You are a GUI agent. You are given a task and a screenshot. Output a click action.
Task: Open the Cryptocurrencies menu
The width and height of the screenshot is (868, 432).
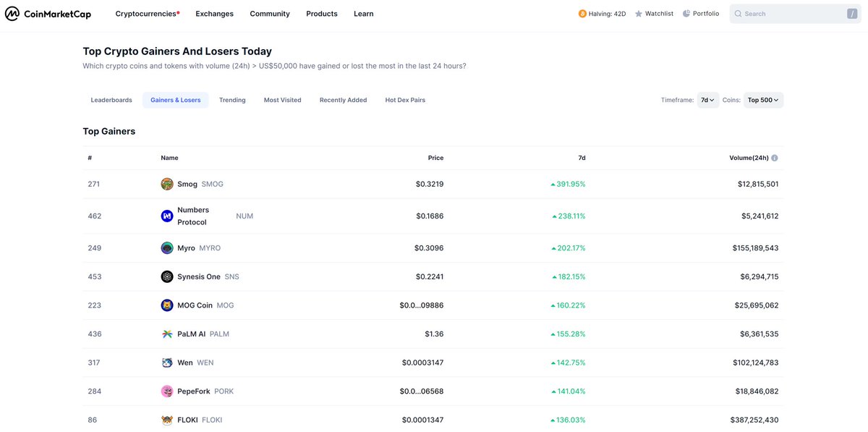tap(148, 14)
